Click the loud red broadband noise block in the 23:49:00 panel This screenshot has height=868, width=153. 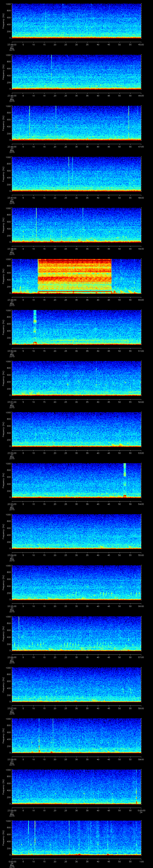coord(75,276)
